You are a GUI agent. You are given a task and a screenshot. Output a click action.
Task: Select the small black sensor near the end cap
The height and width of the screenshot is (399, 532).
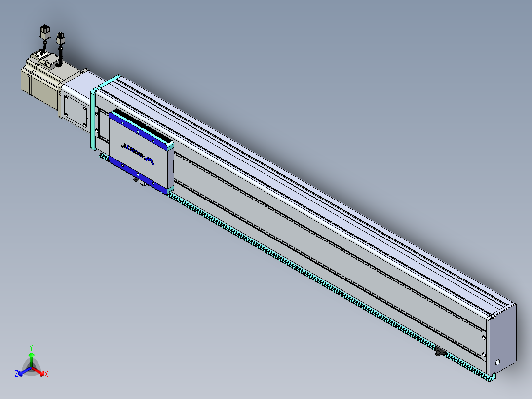[440, 352]
